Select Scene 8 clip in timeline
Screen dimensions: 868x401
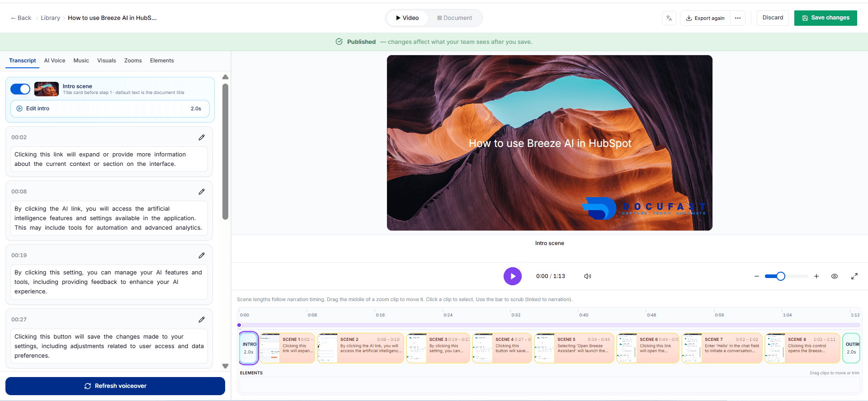802,348
